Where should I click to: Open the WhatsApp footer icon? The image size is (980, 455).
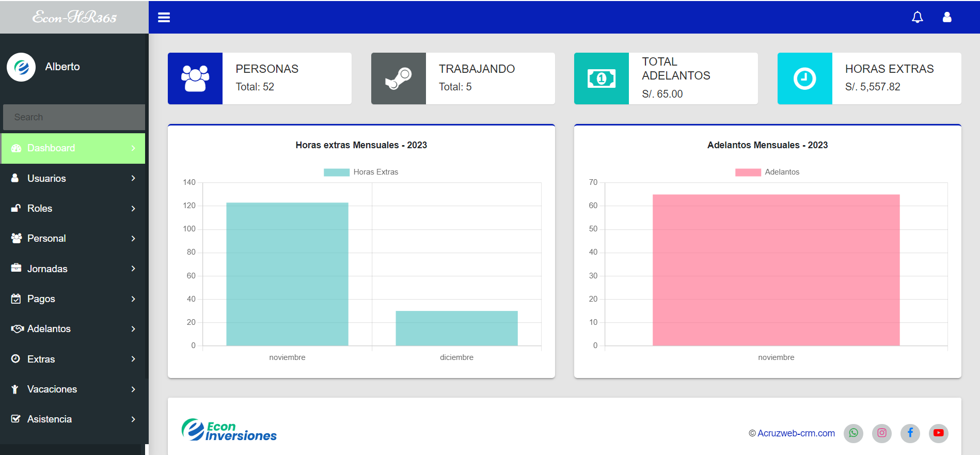(853, 433)
